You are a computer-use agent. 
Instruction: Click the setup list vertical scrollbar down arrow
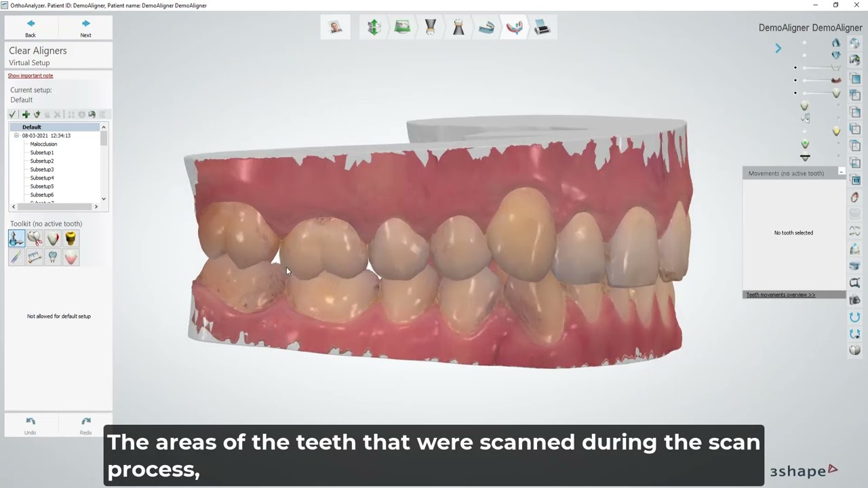click(104, 199)
